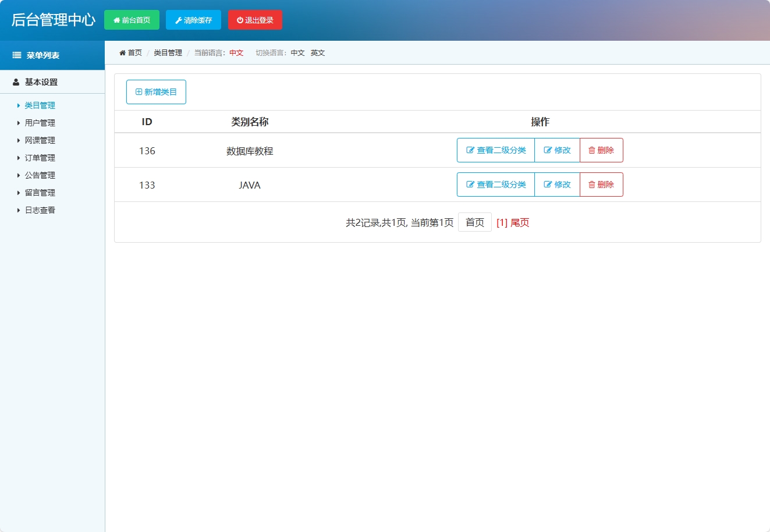Image resolution: width=770 pixels, height=532 pixels.
Task: Click the user icon next to 基本设置
Action: pos(15,81)
